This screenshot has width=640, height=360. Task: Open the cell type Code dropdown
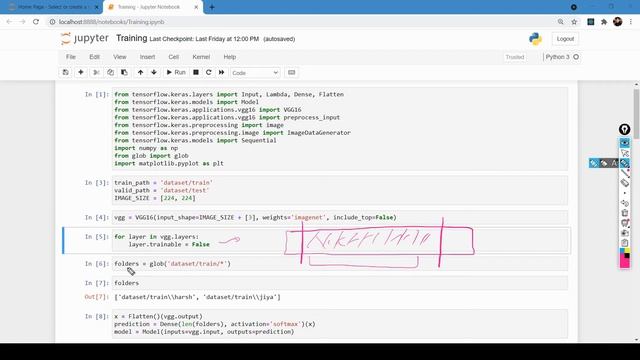255,73
